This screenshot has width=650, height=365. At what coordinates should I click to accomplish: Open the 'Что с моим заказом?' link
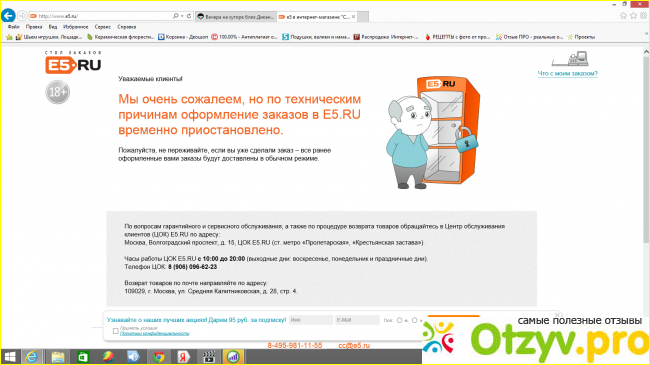click(x=568, y=73)
